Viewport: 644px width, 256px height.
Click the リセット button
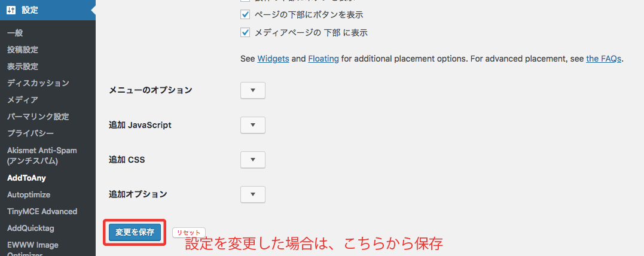pyautogui.click(x=189, y=232)
